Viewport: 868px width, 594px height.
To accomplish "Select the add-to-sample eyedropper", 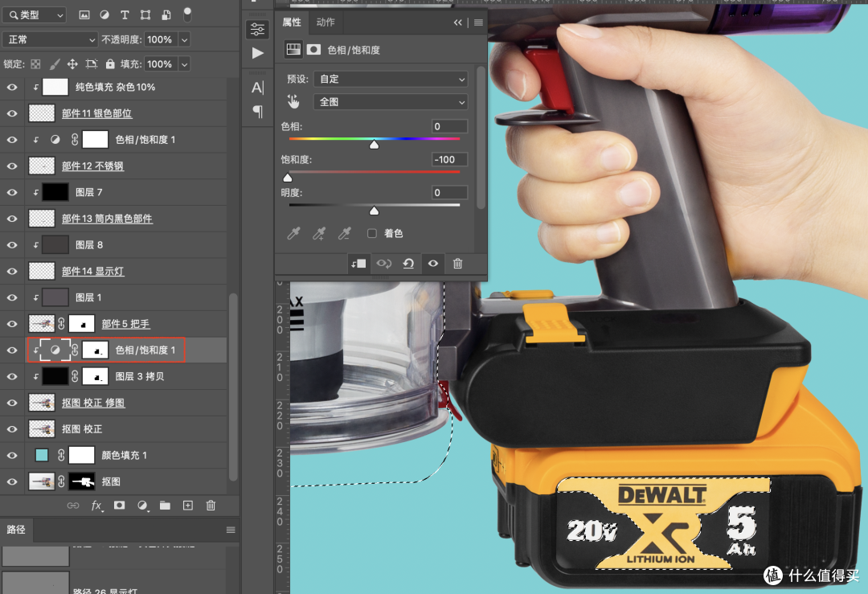I will [x=319, y=234].
